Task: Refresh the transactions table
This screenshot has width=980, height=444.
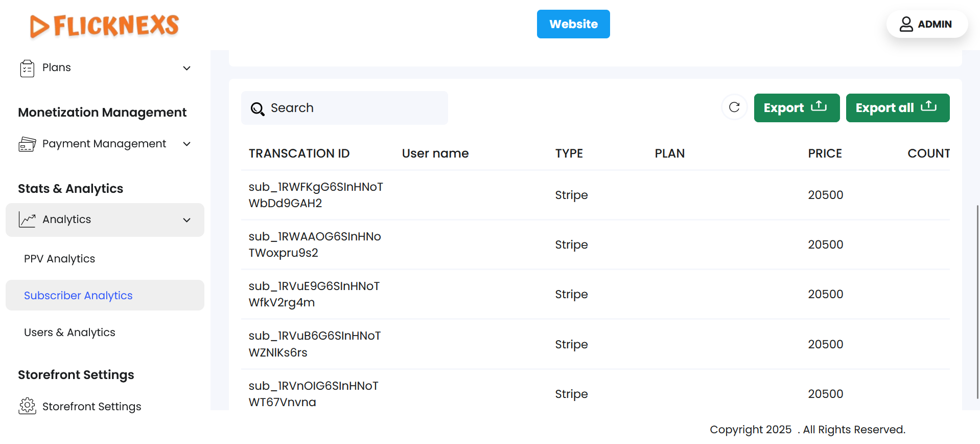Action: 734,107
